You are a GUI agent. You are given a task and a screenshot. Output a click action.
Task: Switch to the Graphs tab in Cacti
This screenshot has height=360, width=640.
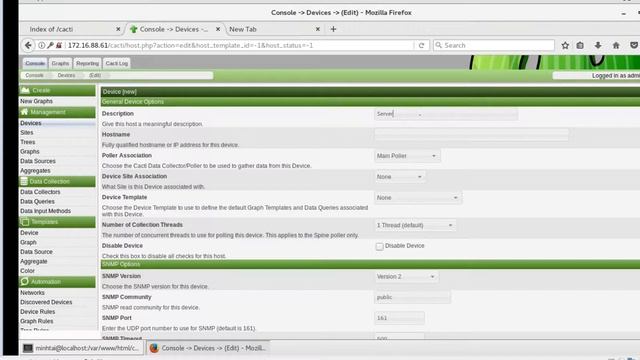point(60,63)
